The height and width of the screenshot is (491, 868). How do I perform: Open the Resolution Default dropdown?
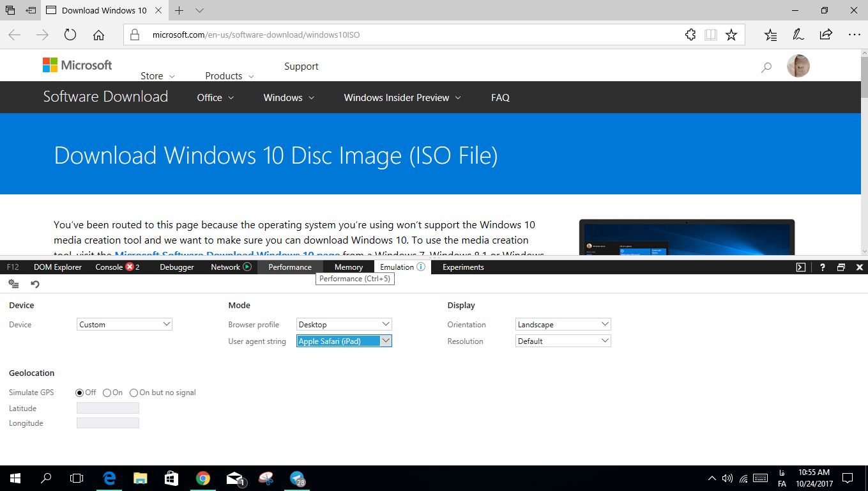pyautogui.click(x=563, y=341)
